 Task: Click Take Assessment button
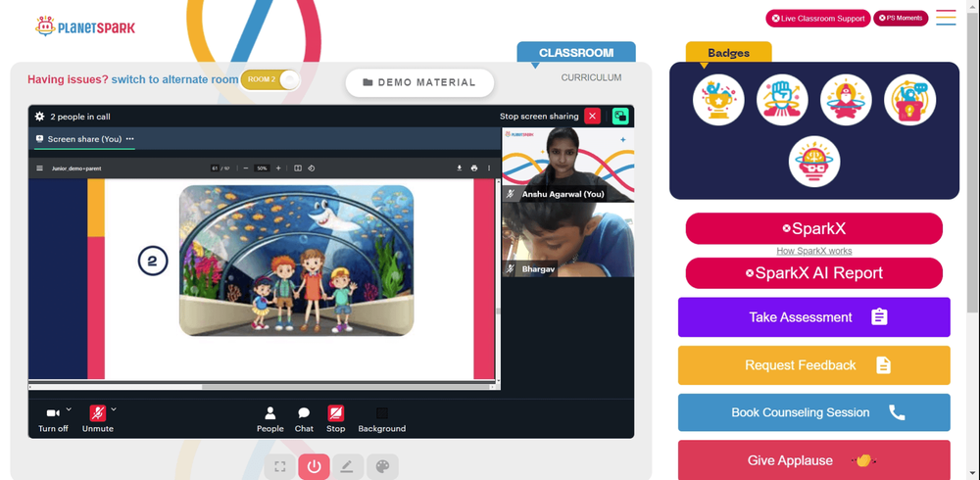pyautogui.click(x=813, y=316)
